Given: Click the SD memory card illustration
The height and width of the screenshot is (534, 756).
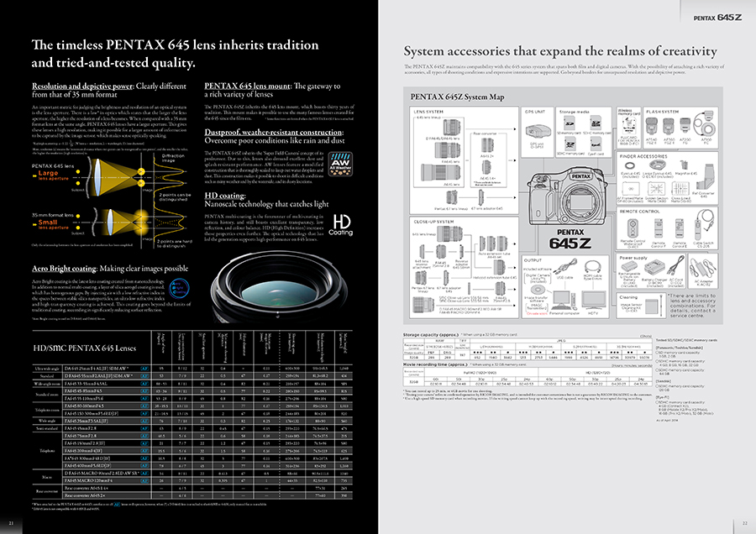Looking at the screenshot, I should [x=571, y=123].
